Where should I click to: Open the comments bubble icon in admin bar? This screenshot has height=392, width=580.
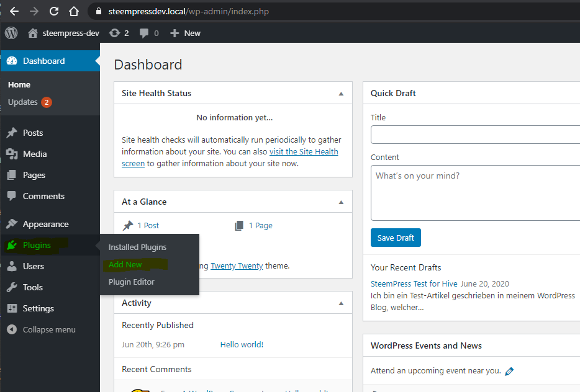144,33
